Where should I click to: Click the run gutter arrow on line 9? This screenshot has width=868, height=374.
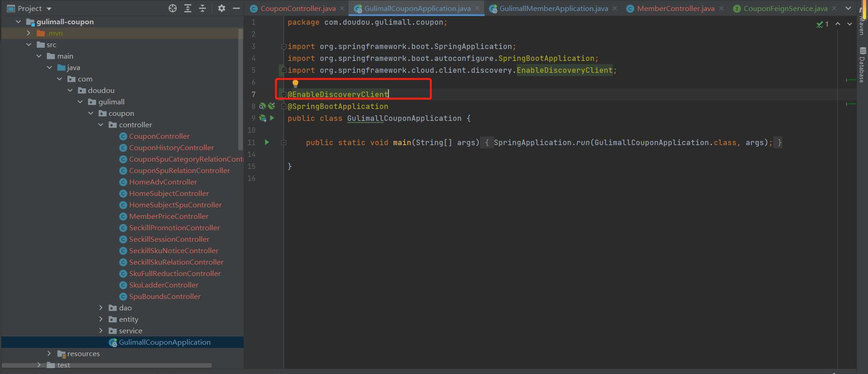point(272,118)
